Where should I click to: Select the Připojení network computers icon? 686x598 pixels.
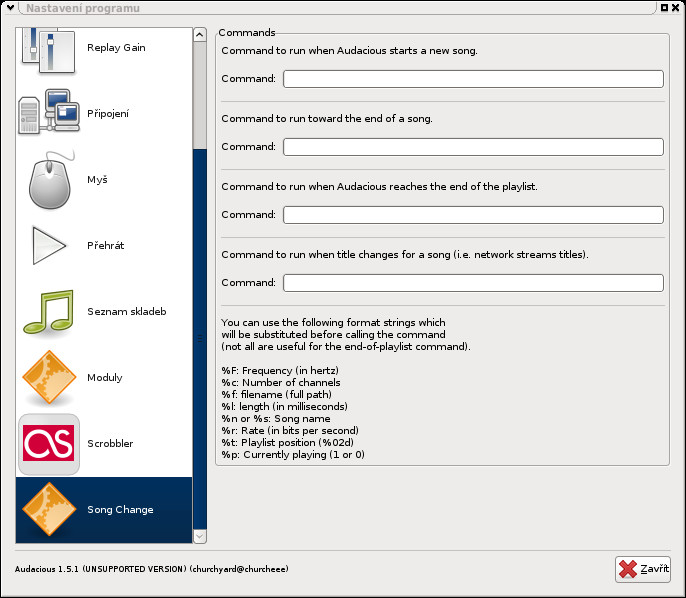(x=49, y=112)
